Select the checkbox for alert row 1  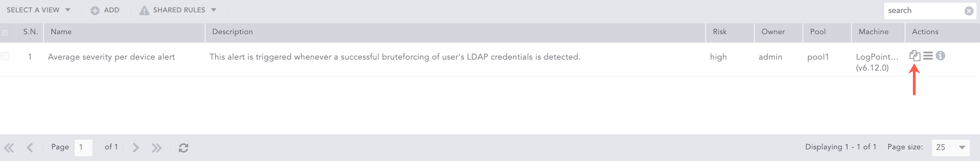point(5,56)
